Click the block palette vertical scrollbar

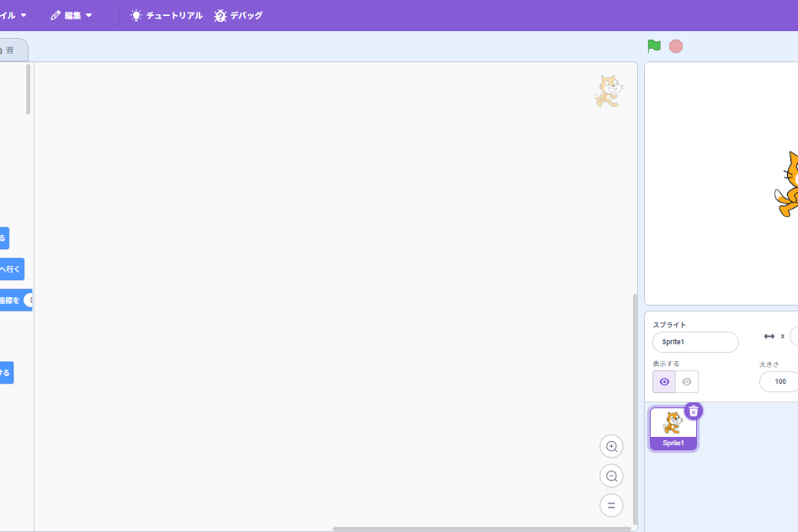pos(28,89)
